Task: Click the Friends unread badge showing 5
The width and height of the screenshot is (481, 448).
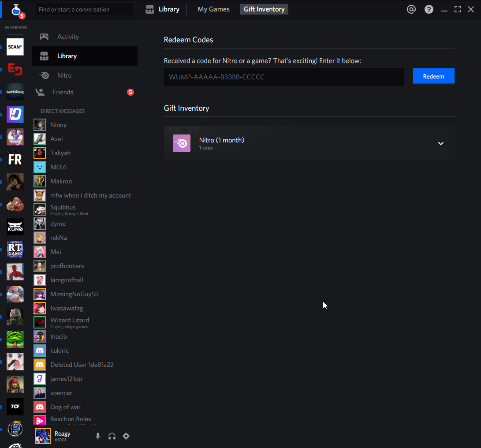Action: click(131, 92)
